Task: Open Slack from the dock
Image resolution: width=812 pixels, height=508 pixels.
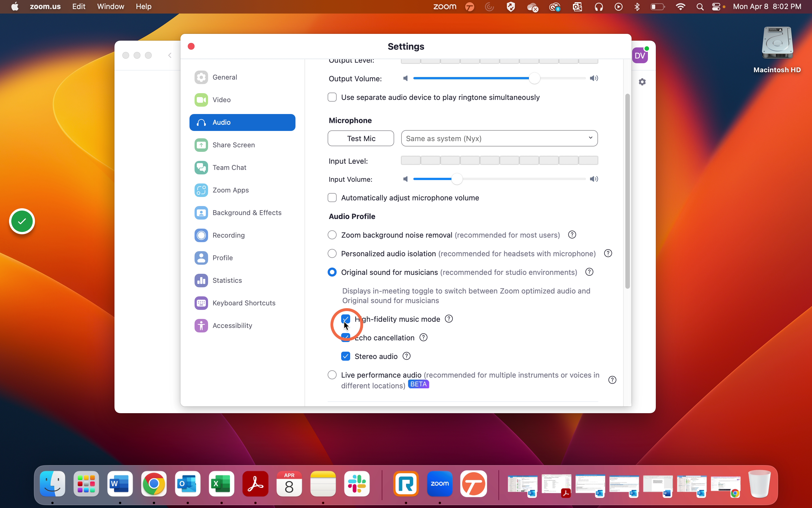Action: pos(357,484)
